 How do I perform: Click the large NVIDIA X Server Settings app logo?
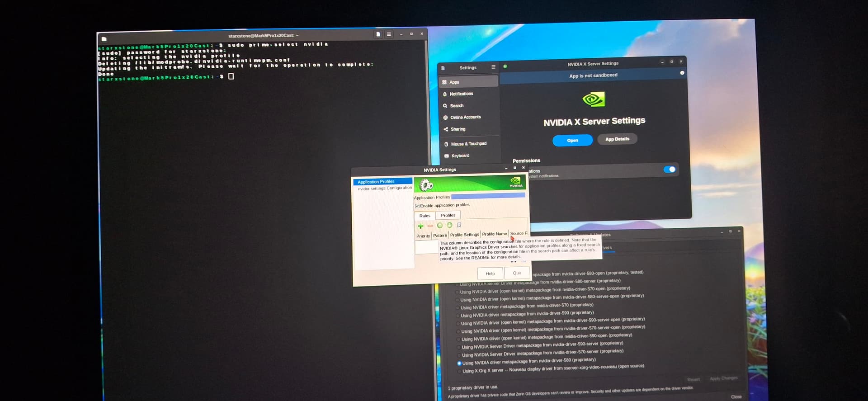click(x=594, y=99)
